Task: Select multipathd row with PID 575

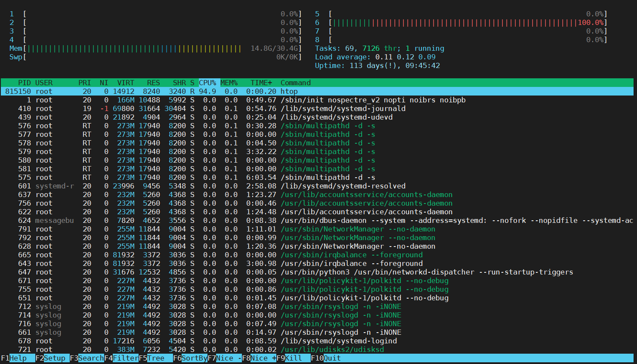Action: point(317,177)
